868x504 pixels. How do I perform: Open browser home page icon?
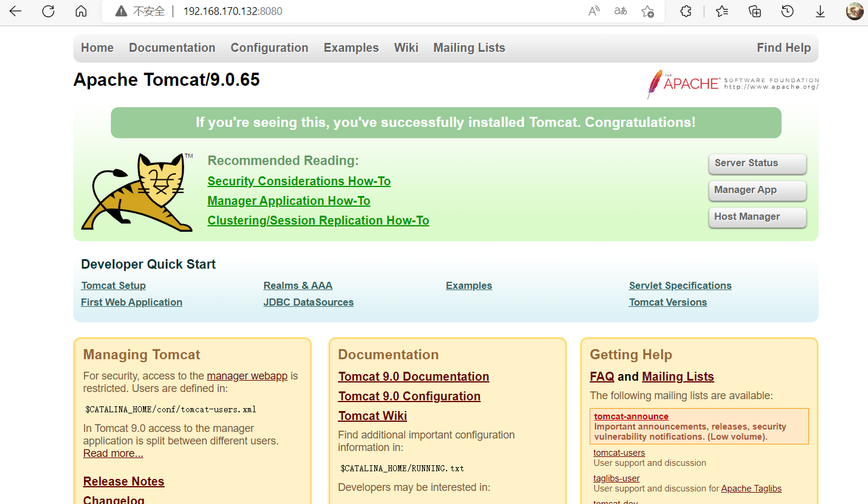(81, 11)
